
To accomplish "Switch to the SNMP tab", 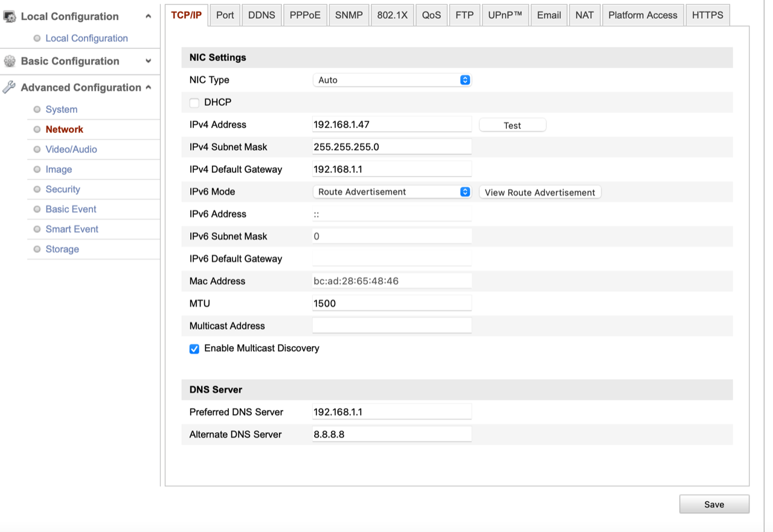I will click(x=349, y=15).
